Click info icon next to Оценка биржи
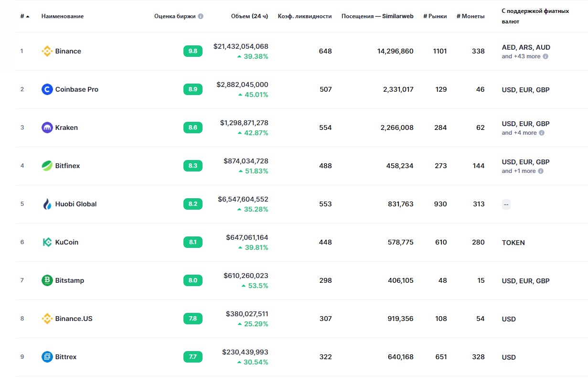The height and width of the screenshot is (385, 588). tap(201, 16)
